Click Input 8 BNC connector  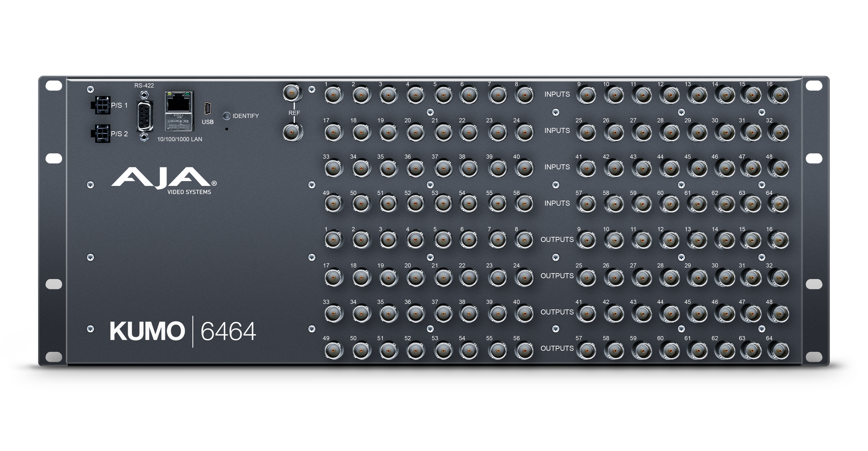pos(524,95)
